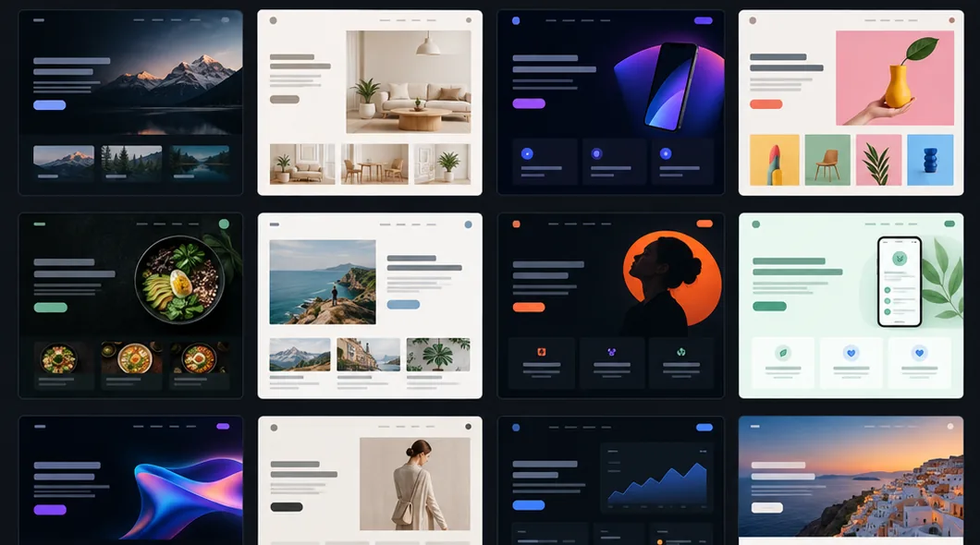
Task: Click the green leaf icon in mint card
Action: (x=782, y=353)
